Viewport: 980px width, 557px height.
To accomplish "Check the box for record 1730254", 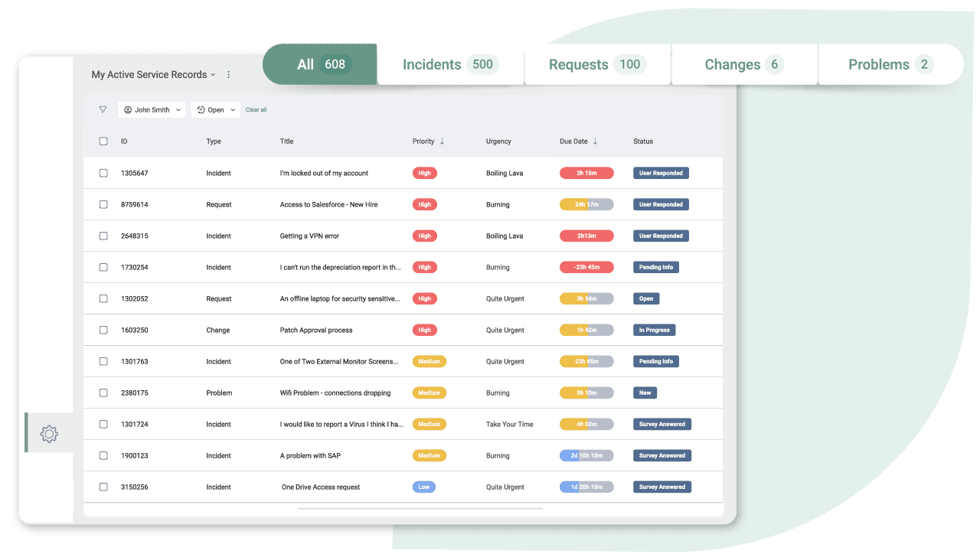I will 103,267.
